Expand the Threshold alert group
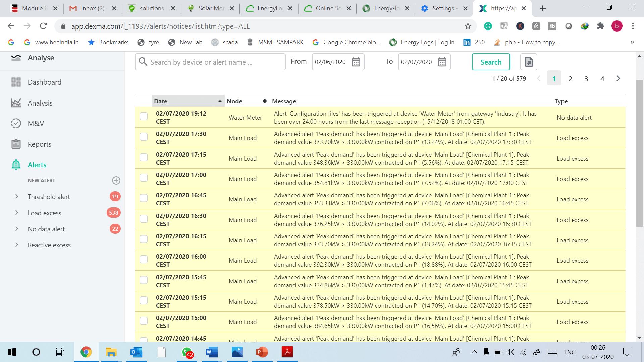 point(17,197)
